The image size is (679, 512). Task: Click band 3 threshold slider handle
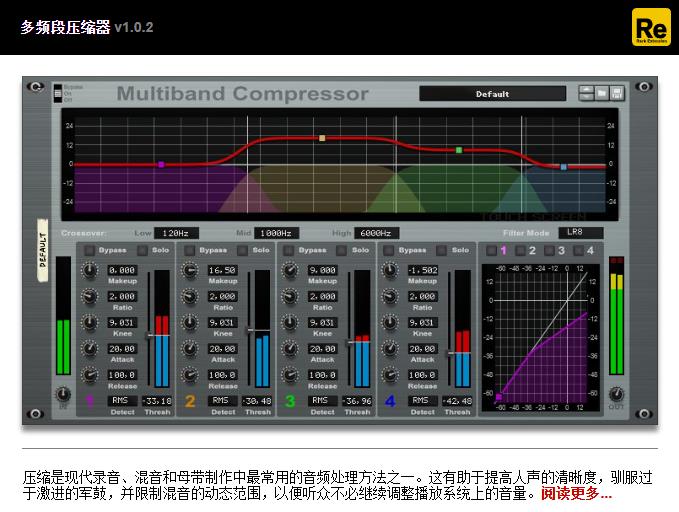[x=349, y=342]
